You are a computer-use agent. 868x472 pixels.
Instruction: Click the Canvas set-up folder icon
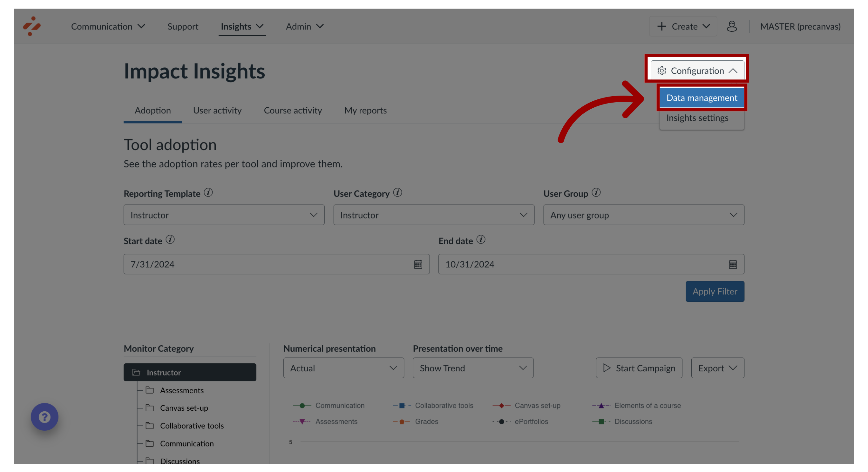point(150,408)
